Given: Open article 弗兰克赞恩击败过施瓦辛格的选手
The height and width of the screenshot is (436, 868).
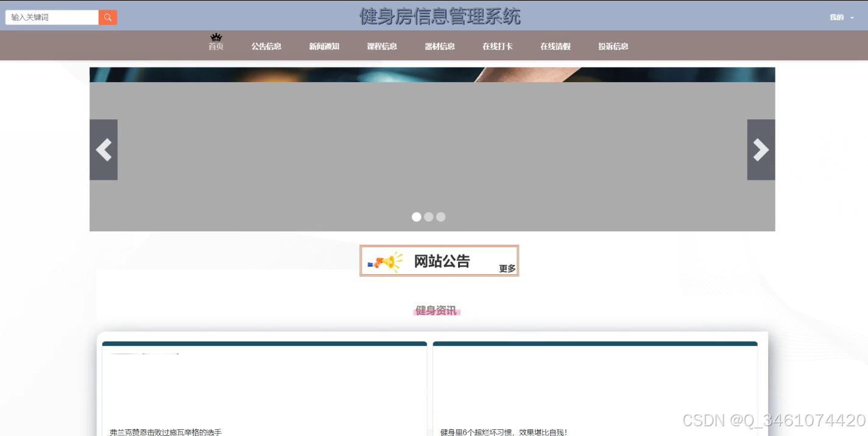Looking at the screenshot, I should tap(166, 432).
